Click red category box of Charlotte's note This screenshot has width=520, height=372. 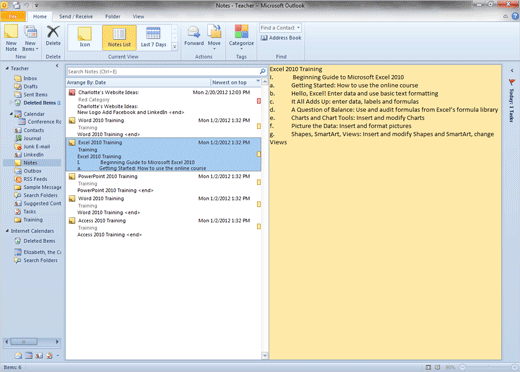coord(259,101)
